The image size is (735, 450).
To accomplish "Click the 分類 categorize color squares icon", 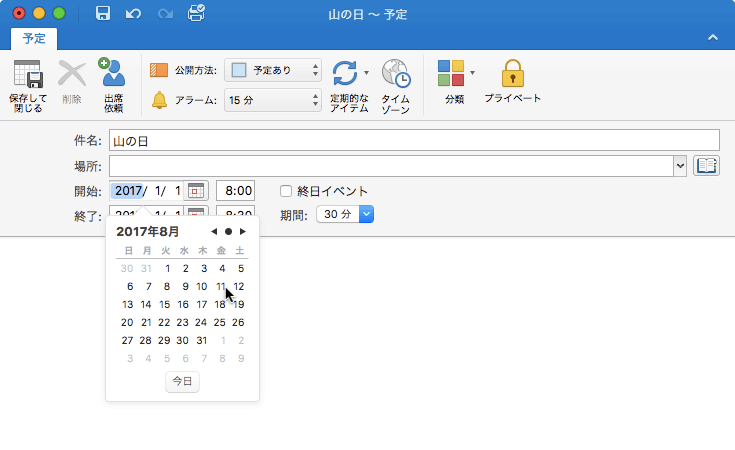I will (451, 73).
